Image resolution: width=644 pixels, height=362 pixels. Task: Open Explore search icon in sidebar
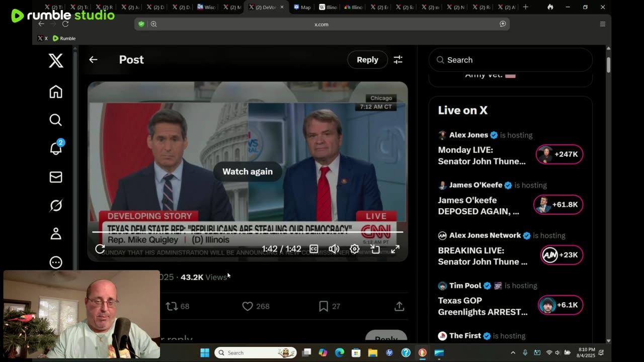[x=56, y=120]
